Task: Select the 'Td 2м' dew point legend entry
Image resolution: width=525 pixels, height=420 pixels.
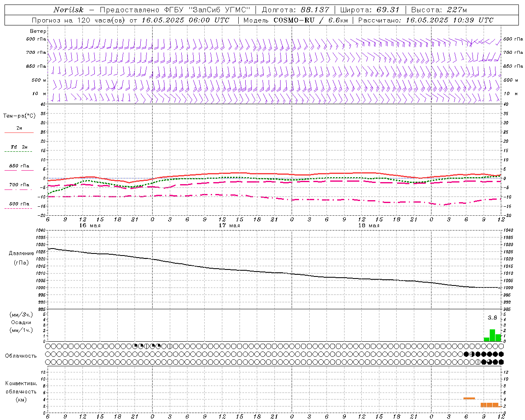Action: [19, 147]
